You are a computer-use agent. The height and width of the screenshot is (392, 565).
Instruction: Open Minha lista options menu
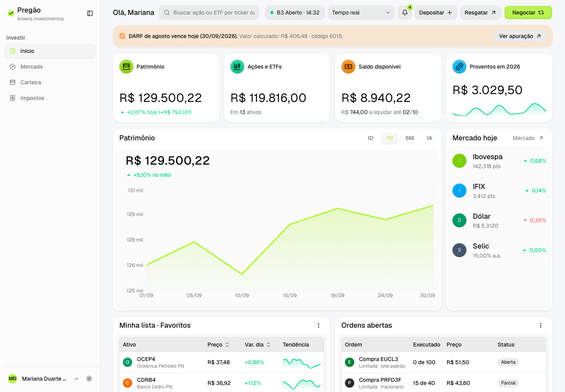(319, 325)
